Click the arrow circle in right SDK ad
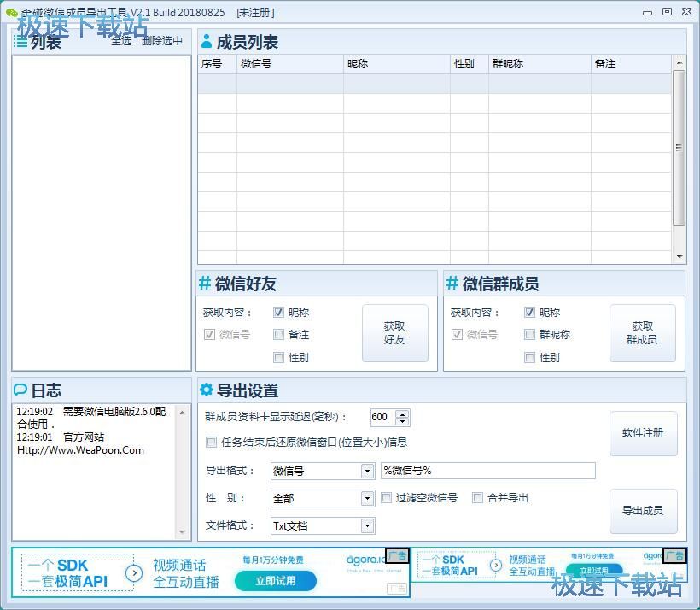The height and width of the screenshot is (610, 700). pos(495,566)
